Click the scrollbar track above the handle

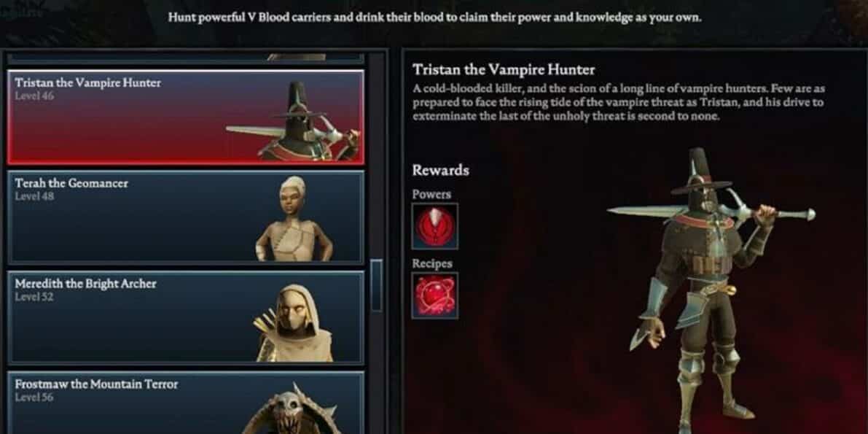click(377, 155)
